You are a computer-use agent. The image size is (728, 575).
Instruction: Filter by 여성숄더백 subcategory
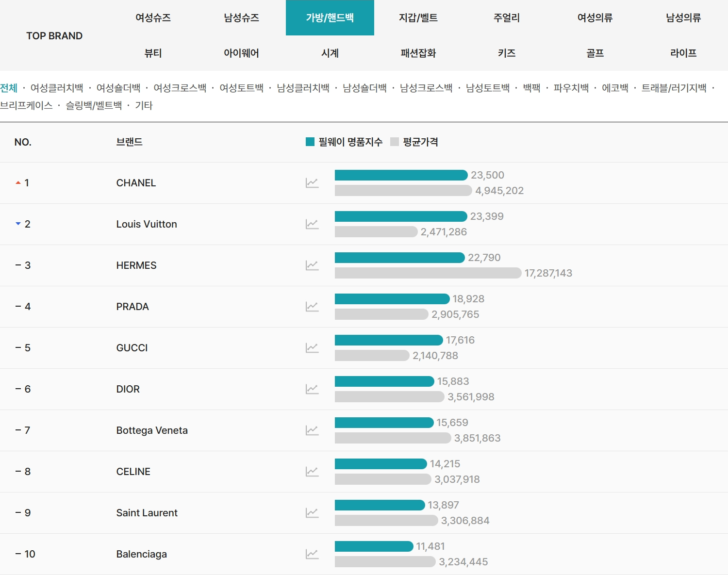pos(118,88)
